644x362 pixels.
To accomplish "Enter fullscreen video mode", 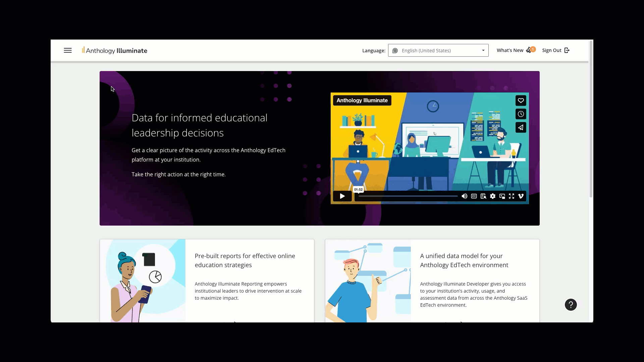I will click(x=511, y=196).
